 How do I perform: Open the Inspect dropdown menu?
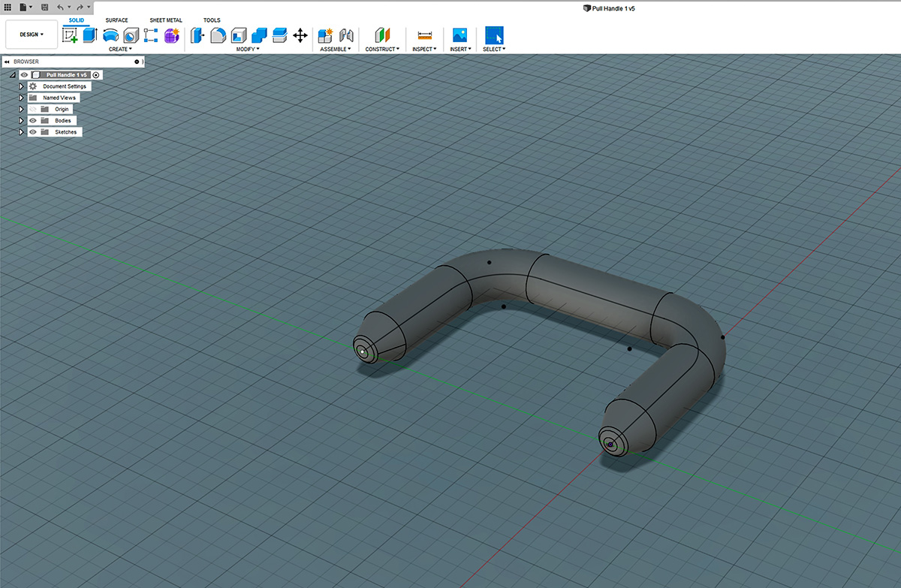tap(424, 49)
